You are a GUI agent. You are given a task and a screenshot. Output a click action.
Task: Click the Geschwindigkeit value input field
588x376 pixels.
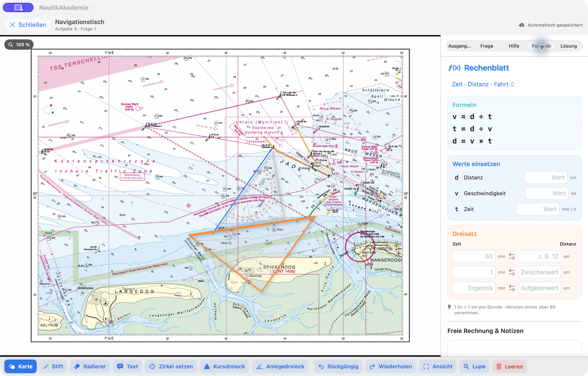point(547,193)
